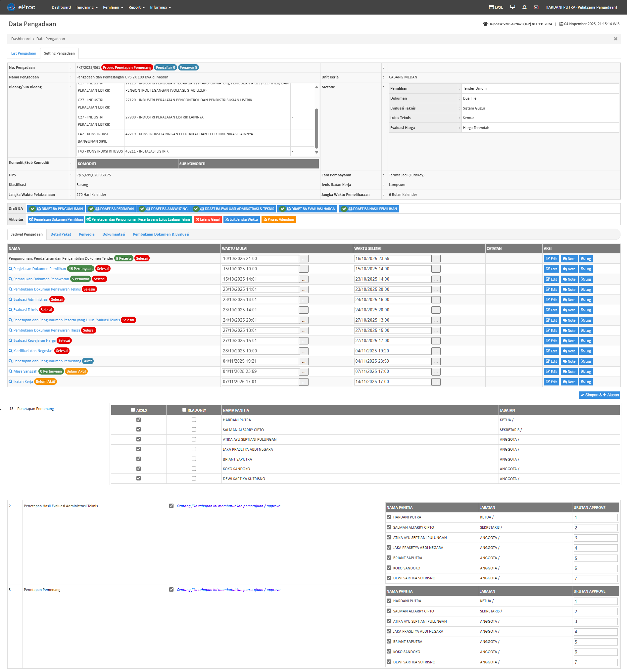Open the Tendering dropdown menu
Image resolution: width=627 pixels, height=672 pixels.
click(87, 7)
